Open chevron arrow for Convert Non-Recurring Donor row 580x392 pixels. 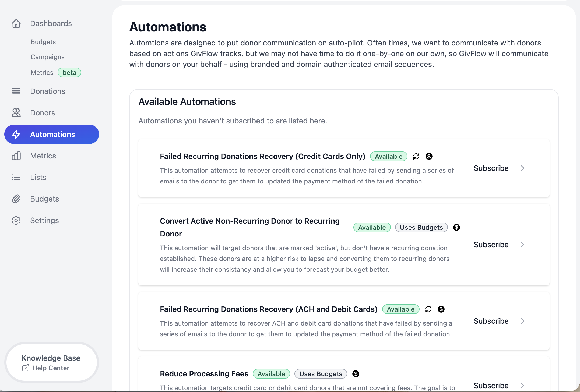tap(522, 245)
